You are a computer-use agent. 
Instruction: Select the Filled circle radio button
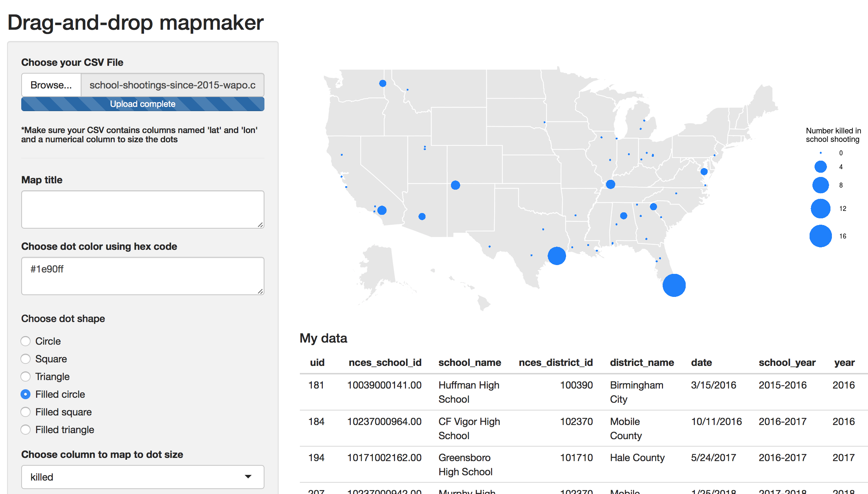(25, 394)
